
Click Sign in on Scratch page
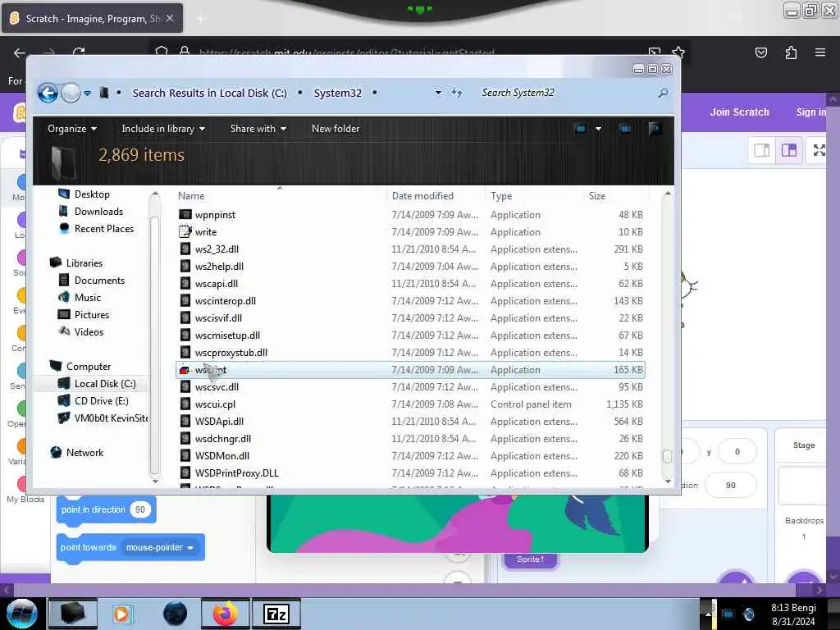tap(810, 112)
